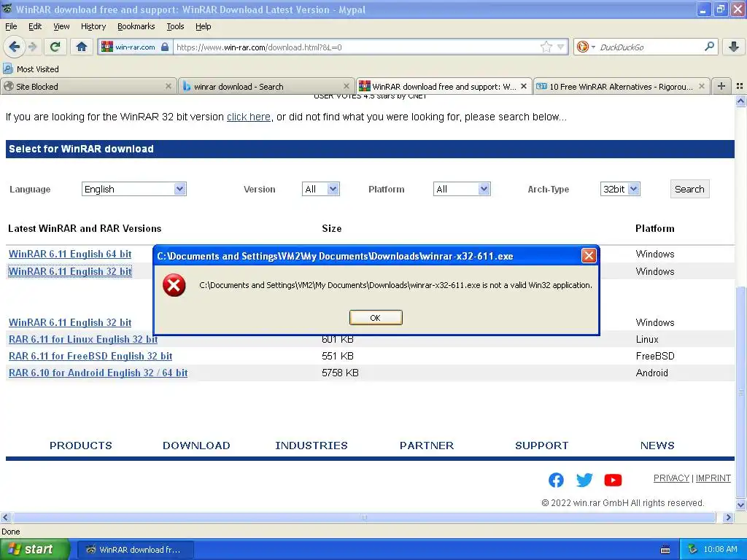
Task: Click the red error icon in the dialog
Action: coord(174,285)
